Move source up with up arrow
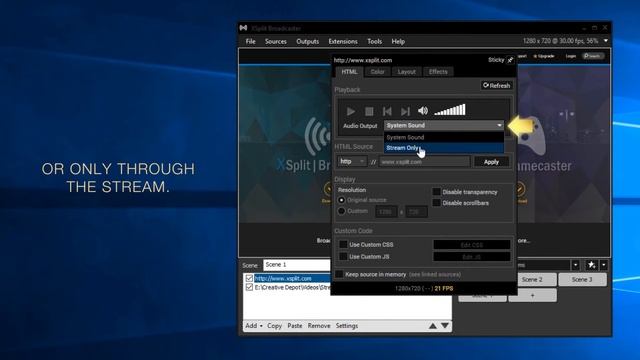This screenshot has width=640, height=360. [433, 326]
